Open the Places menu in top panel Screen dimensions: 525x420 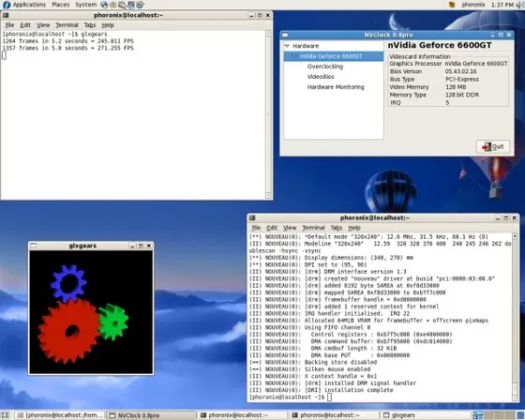click(61, 5)
